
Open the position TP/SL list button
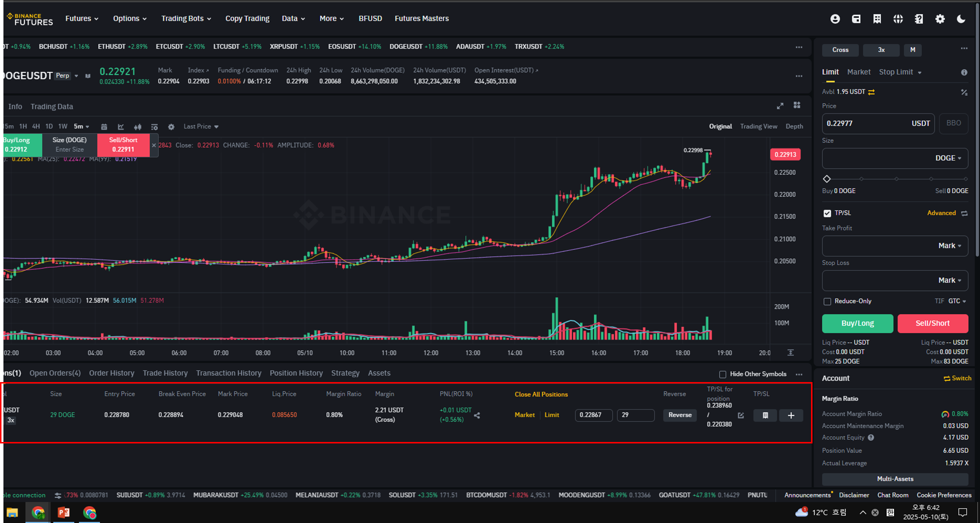pos(765,415)
